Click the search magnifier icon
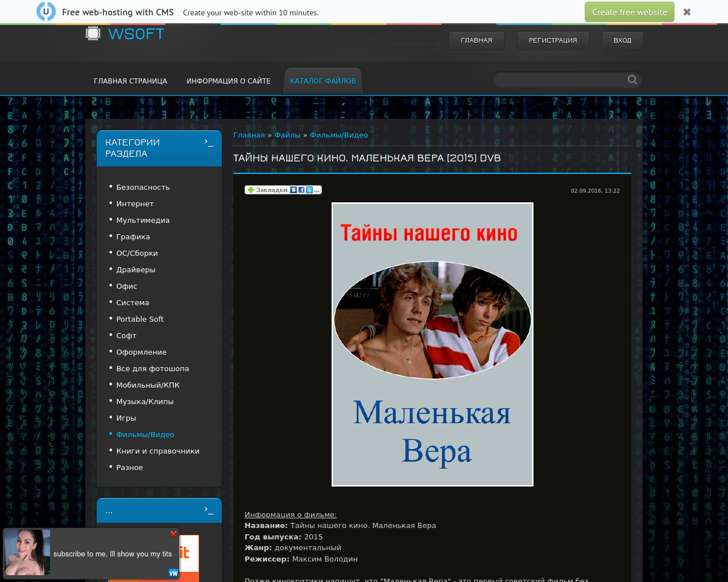This screenshot has width=728, height=582. (x=632, y=80)
